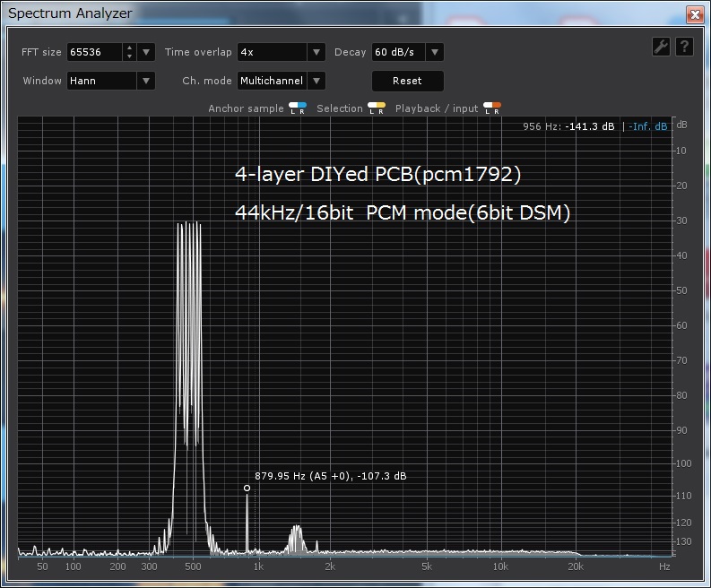Increase FFT size with up stepper
This screenshot has width=711, height=588.
click(x=130, y=48)
